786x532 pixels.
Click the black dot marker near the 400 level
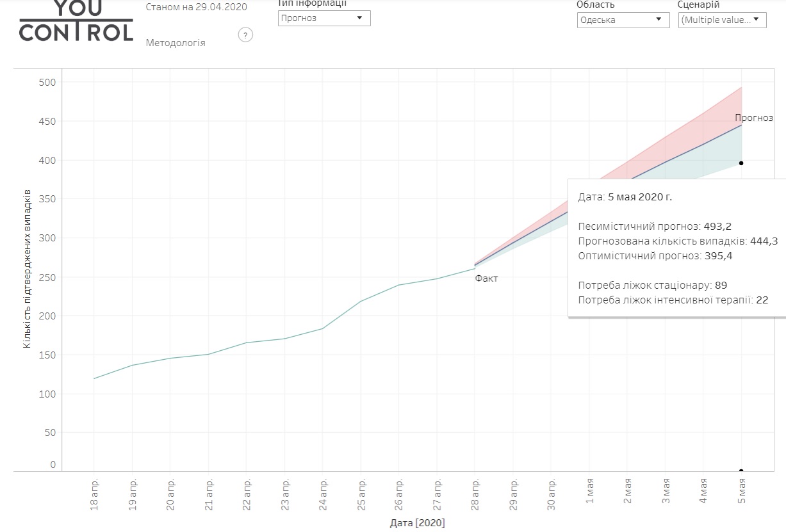point(741,163)
